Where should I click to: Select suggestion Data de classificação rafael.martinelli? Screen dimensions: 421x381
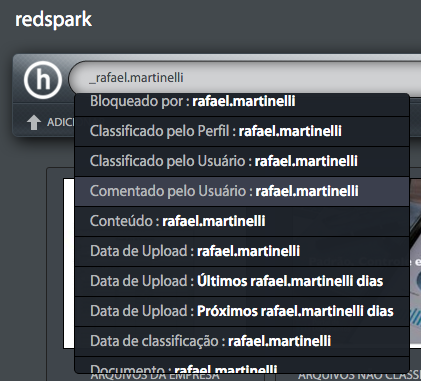(242, 341)
